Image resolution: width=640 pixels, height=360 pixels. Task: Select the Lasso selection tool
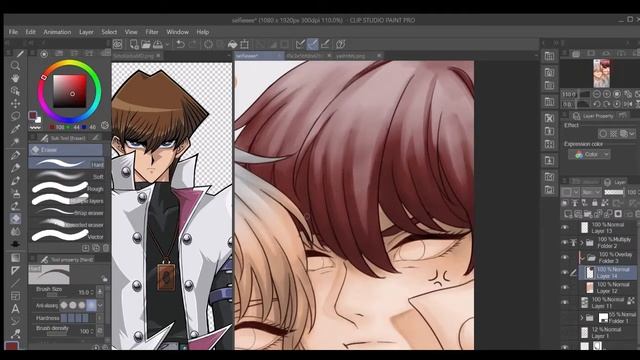15,116
